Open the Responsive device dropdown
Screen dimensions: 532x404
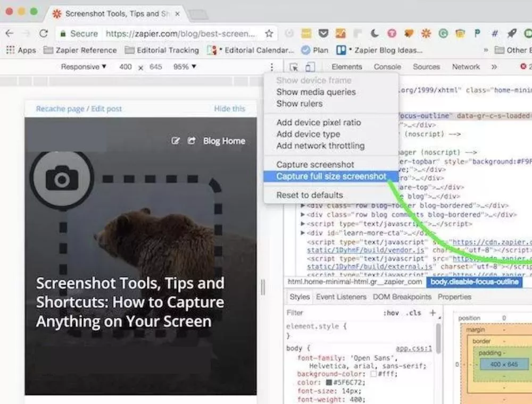click(x=84, y=67)
